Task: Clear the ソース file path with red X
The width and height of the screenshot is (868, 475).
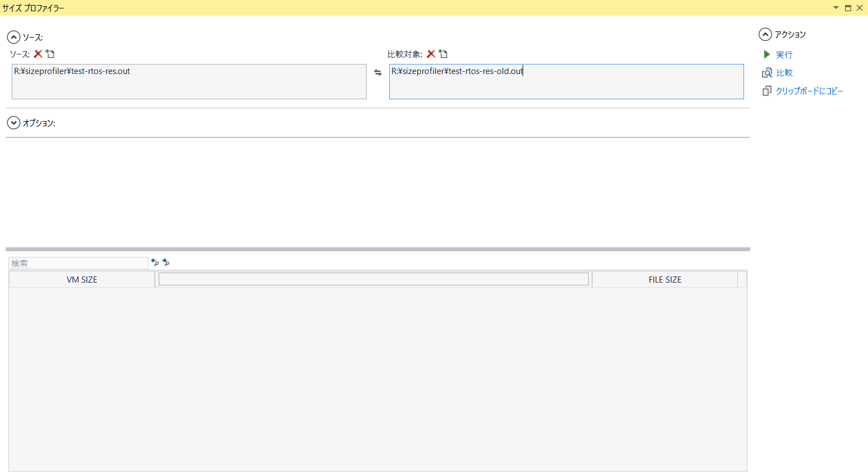Action: click(x=38, y=54)
